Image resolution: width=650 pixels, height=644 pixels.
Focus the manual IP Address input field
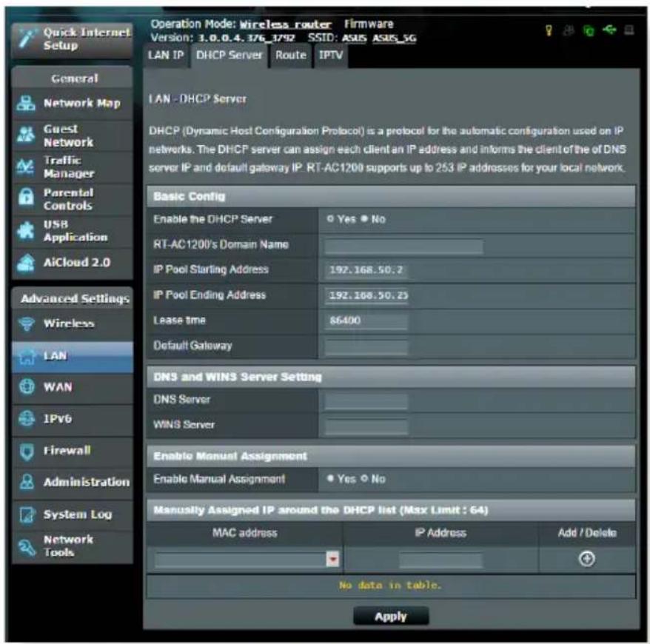441,560
